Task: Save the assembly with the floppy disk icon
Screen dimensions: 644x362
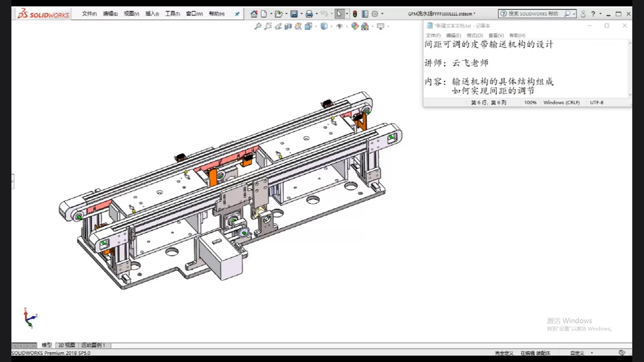Action: (x=294, y=14)
